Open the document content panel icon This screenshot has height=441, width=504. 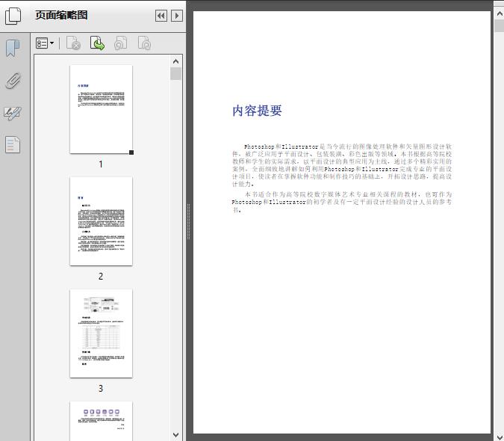tap(13, 144)
